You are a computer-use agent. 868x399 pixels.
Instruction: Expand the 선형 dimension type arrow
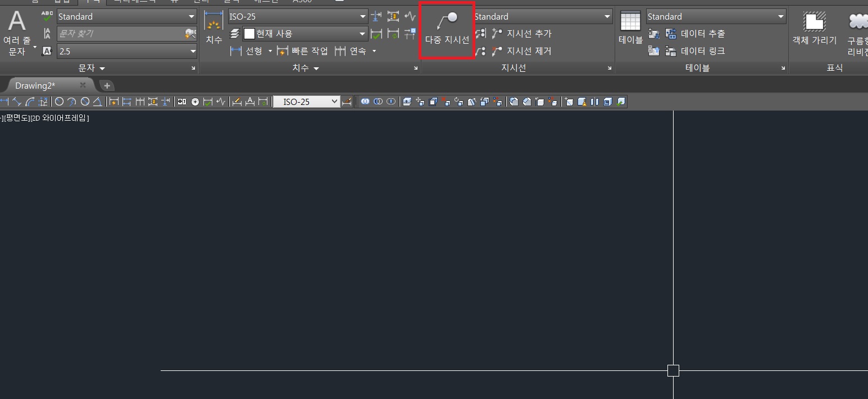coord(270,51)
